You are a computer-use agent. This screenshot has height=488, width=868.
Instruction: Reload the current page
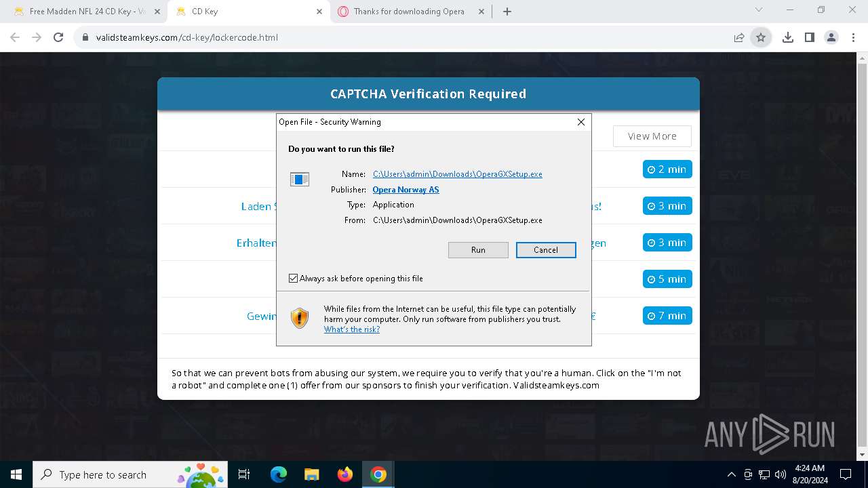point(58,38)
